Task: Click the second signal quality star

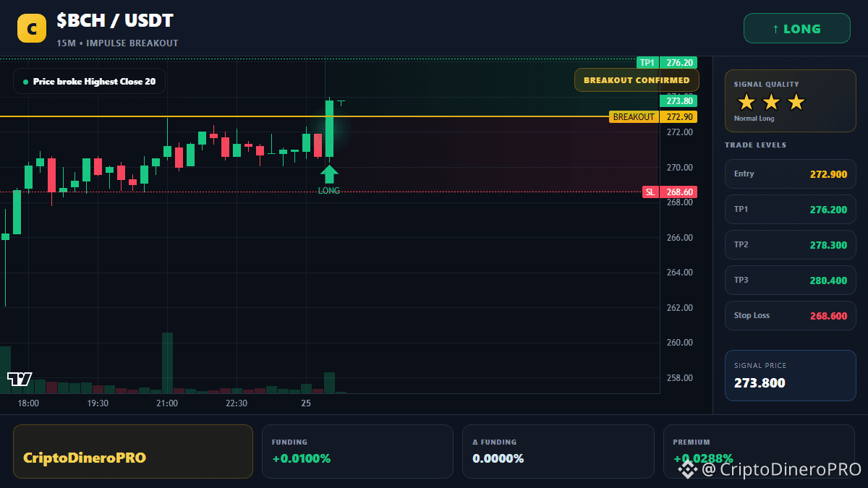Action: click(x=771, y=102)
